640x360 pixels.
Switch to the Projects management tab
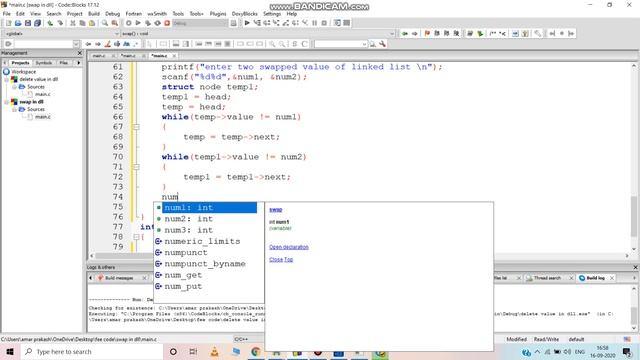coord(20,63)
